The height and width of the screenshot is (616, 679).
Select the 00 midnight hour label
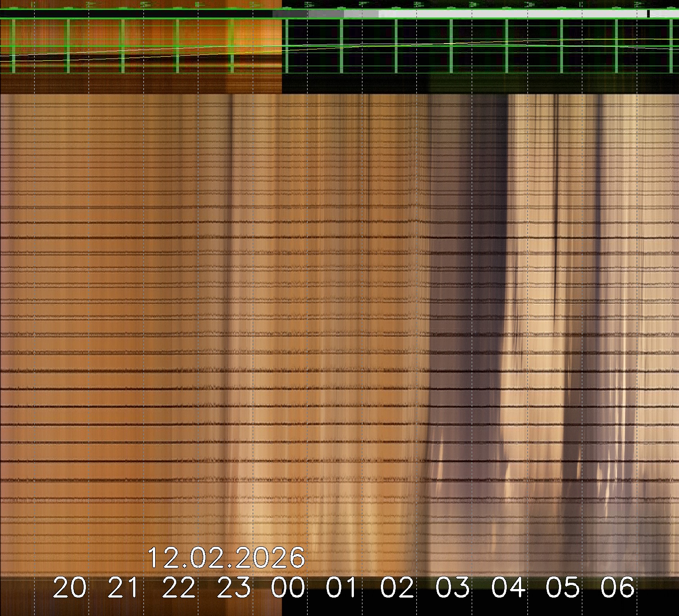point(288,588)
